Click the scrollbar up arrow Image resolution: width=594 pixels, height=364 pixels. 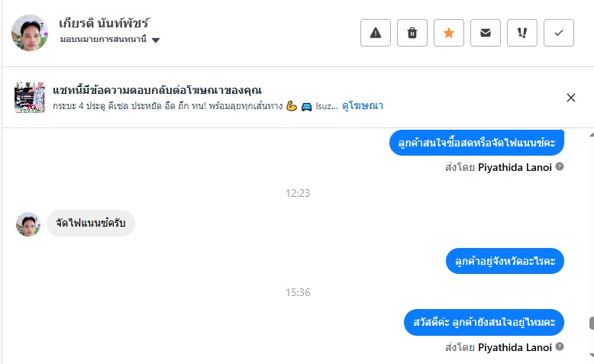click(x=591, y=134)
